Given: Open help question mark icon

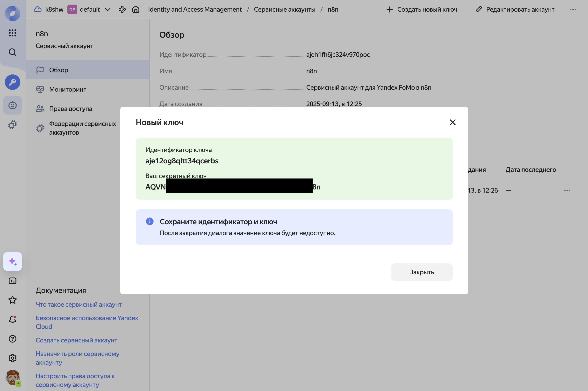Looking at the screenshot, I should point(13,339).
